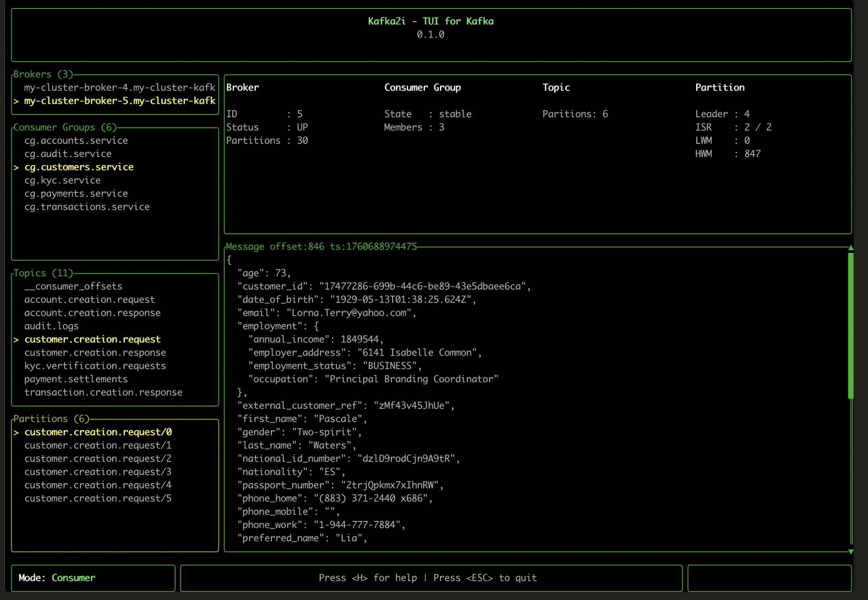
Task: Select partition customer.creation.request/0
Action: coord(98,432)
